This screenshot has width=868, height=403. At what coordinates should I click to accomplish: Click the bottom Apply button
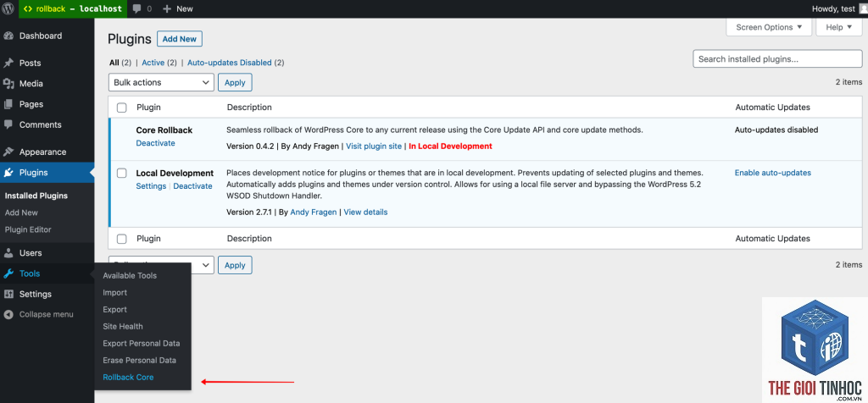pos(235,265)
